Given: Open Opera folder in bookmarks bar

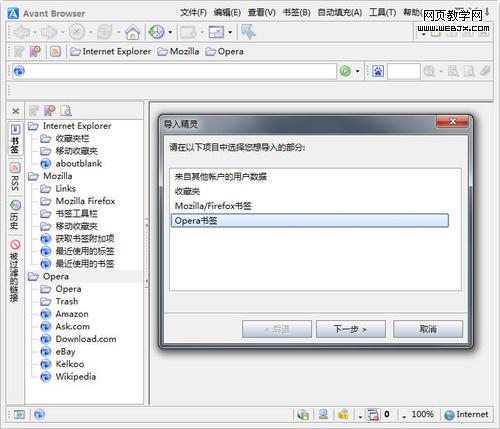Looking at the screenshot, I should [x=224, y=52].
